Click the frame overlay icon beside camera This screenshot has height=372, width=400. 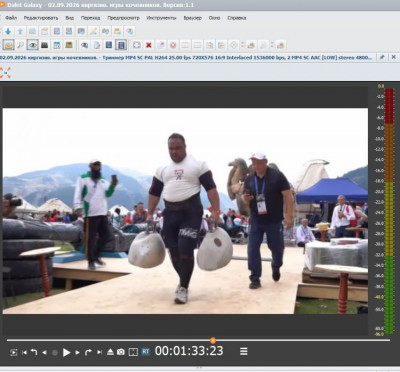pyautogui.click(x=133, y=352)
